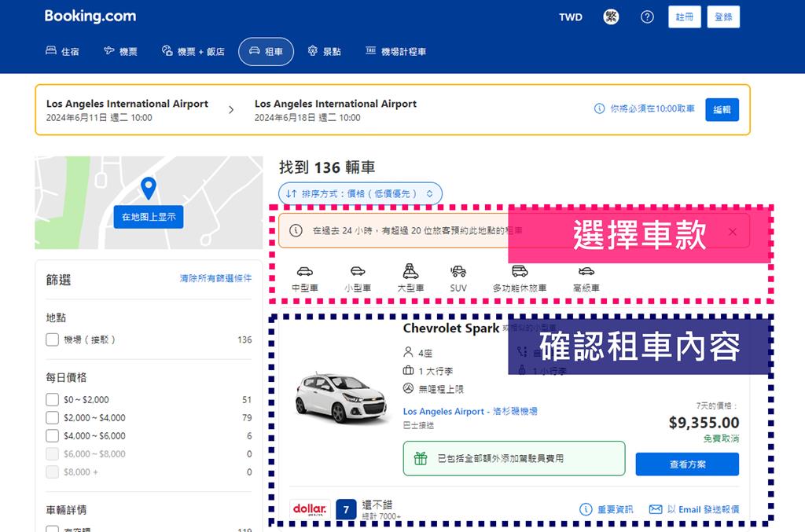Viewport: 805px width, 532px height.
Task: Click the price $9,355.00
Action: coord(704,423)
